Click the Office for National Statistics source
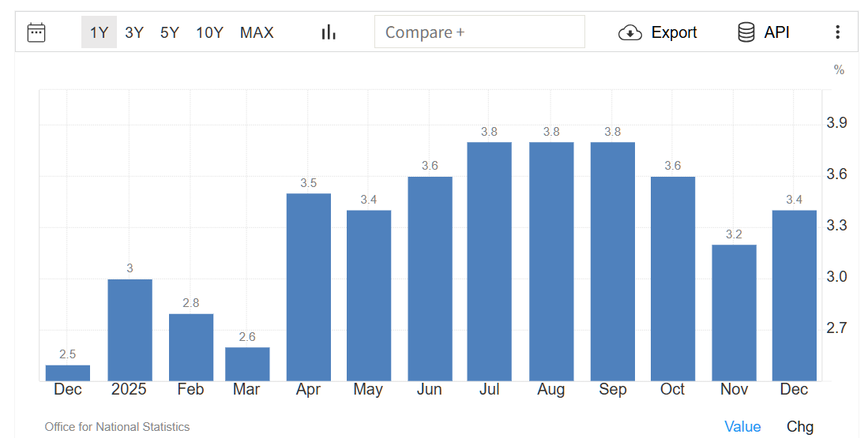Image resolution: width=868 pixels, height=438 pixels. [x=117, y=427]
